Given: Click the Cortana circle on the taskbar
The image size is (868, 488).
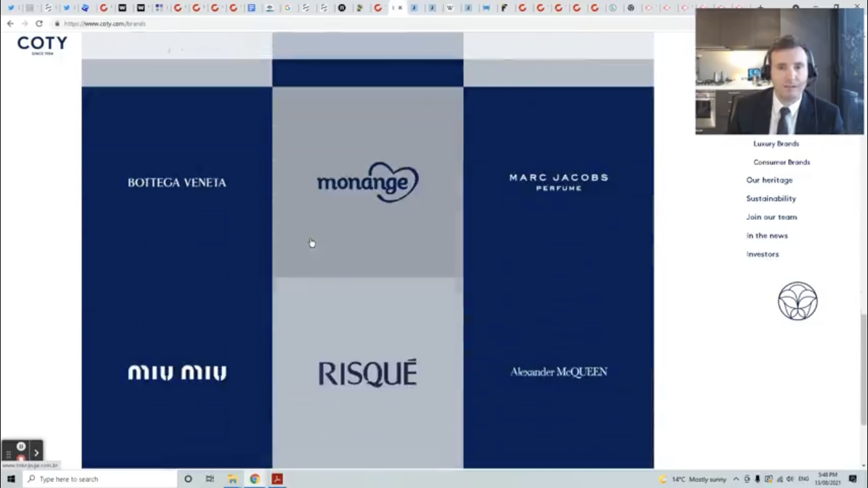Looking at the screenshot, I should pos(188,479).
